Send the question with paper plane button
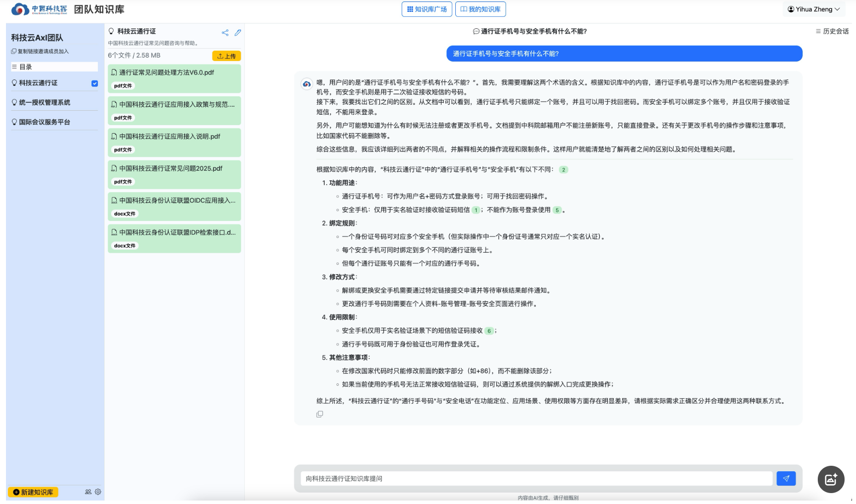This screenshot has width=856, height=504. 786,479
